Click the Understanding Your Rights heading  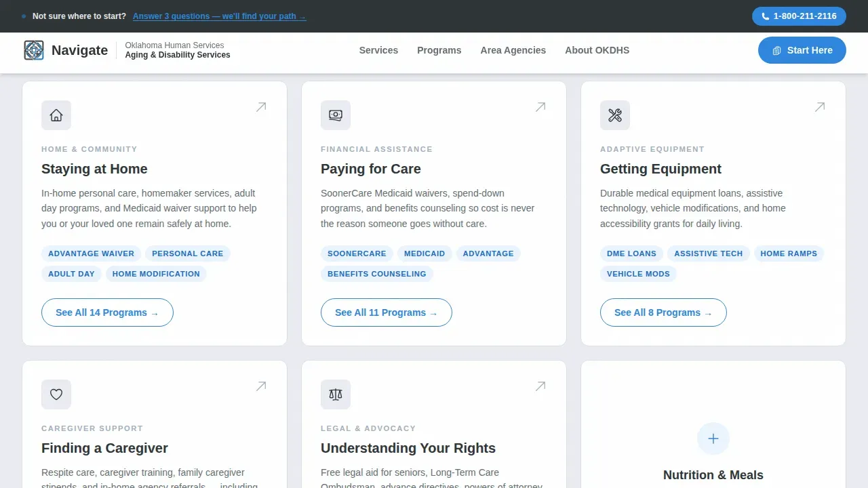[408, 448]
